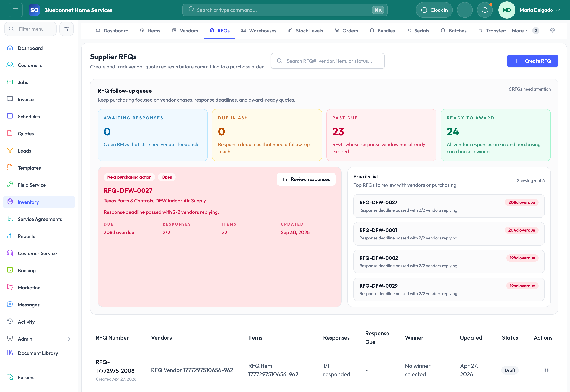This screenshot has width=570, height=392.
Task: Switch to the Items tab
Action: (150, 31)
